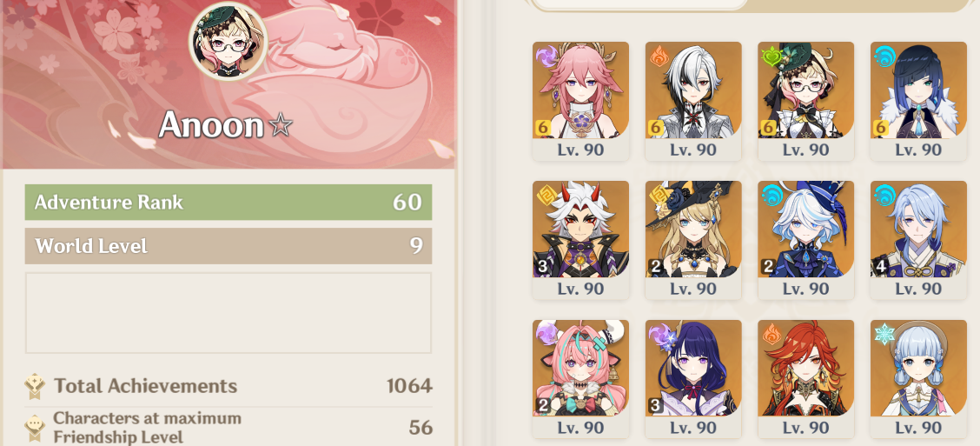
Task: Click the profile avatar portrait
Action: click(x=228, y=41)
